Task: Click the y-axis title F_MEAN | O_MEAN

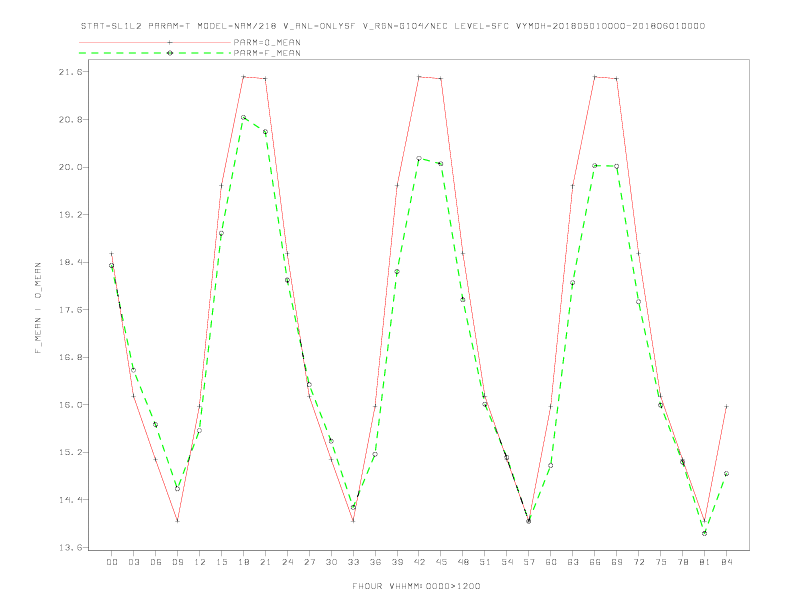Action: tap(38, 308)
